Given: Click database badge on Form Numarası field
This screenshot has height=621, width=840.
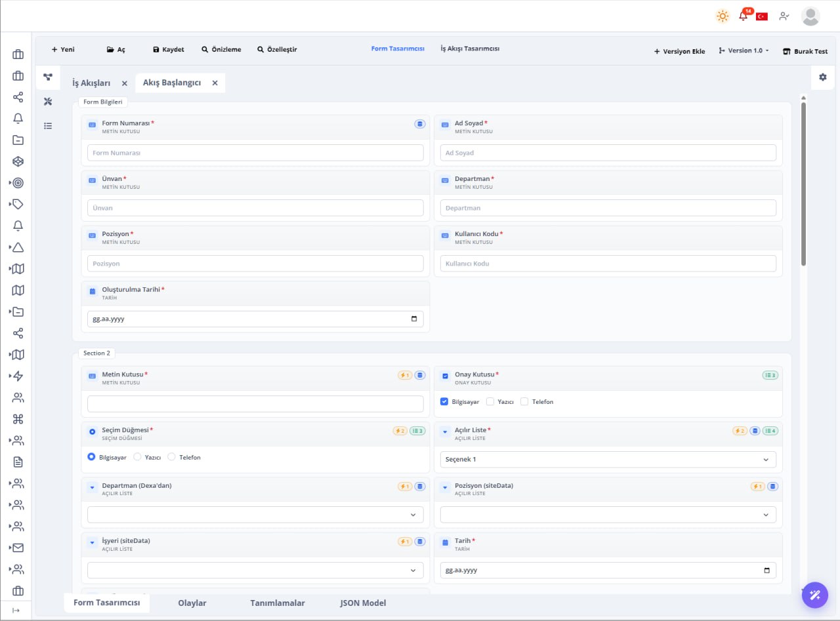Looking at the screenshot, I should [x=420, y=123].
